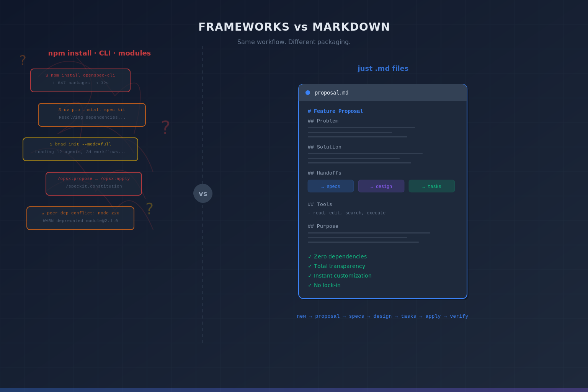Click the '## Purpose' heading

[323, 227]
